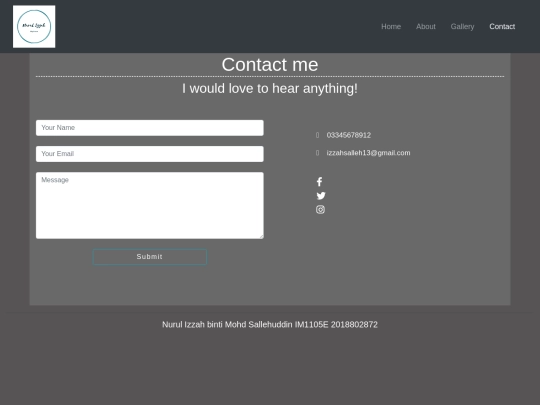Click the email izzahsalleh13@gmail.com
540x405 pixels.
(x=368, y=153)
